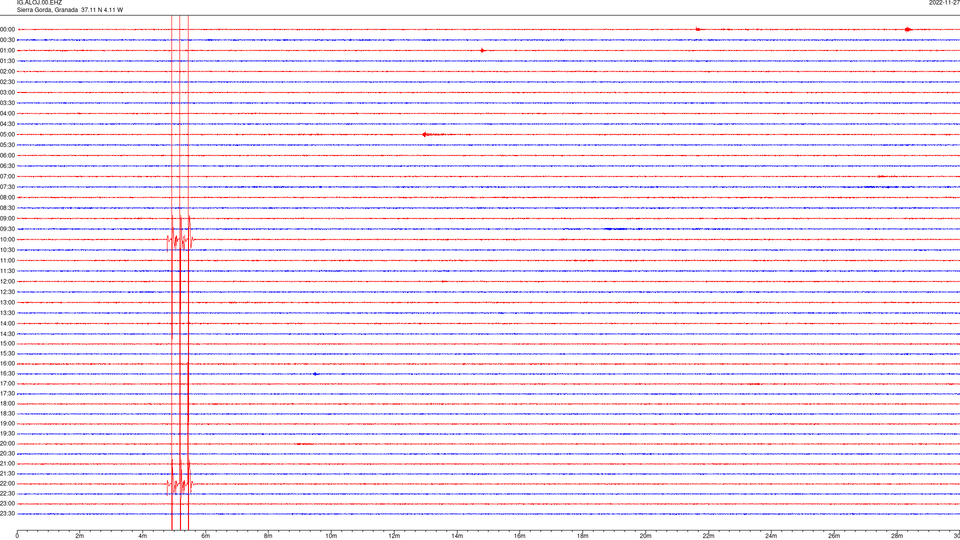Viewport: 960px width, 540px height.
Task: Select the 10:00 trace time label
Action: (x=7, y=239)
